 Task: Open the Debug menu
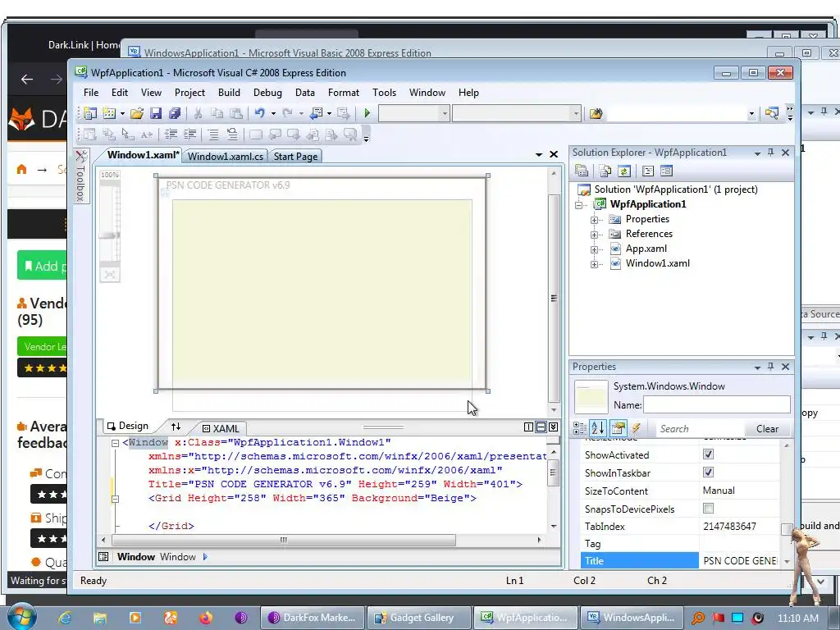point(267,93)
